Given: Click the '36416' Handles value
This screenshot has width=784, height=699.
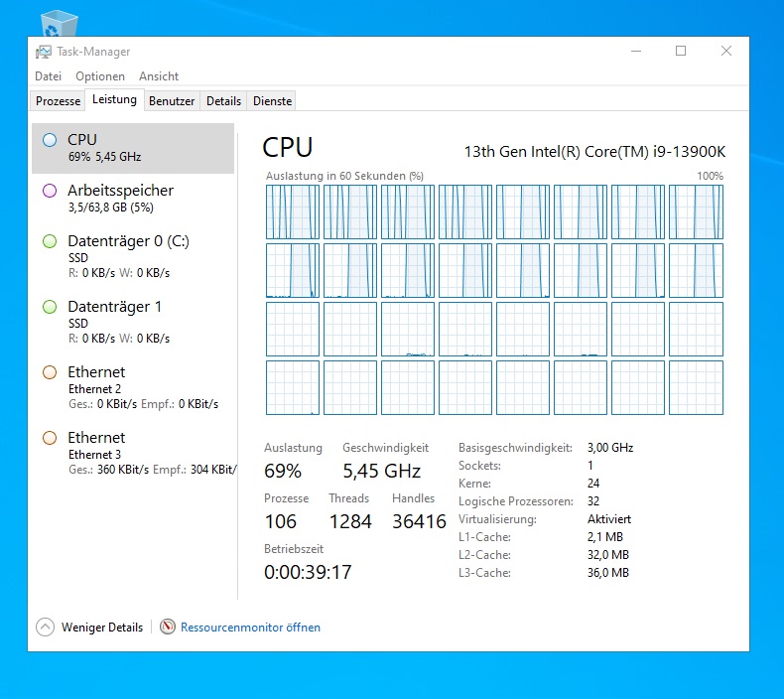Looking at the screenshot, I should (419, 521).
